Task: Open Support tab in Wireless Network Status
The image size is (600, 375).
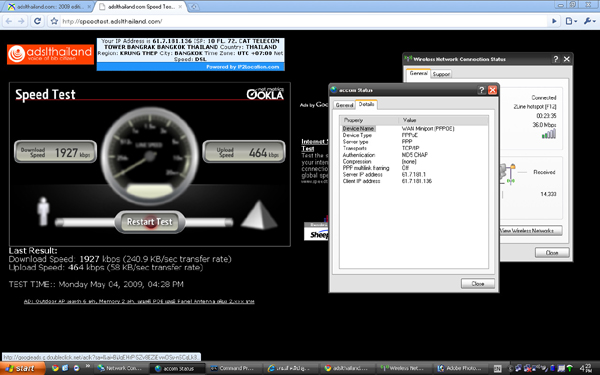Action: pyautogui.click(x=441, y=74)
